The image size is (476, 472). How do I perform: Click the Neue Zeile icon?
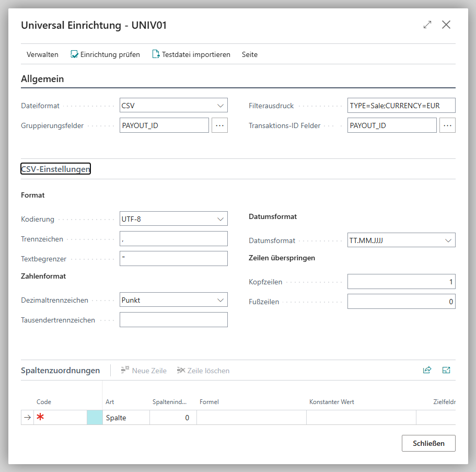125,370
